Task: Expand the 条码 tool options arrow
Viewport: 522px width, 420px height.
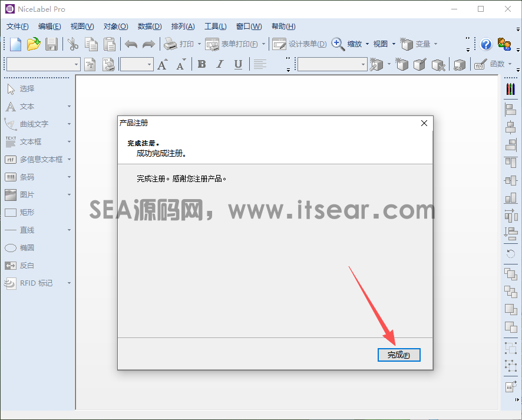Action: point(70,177)
